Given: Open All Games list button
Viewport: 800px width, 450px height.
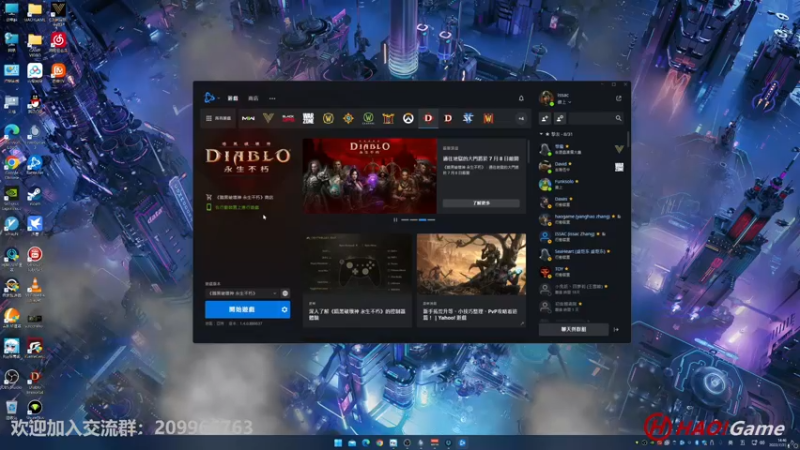Looking at the screenshot, I should click(219, 118).
